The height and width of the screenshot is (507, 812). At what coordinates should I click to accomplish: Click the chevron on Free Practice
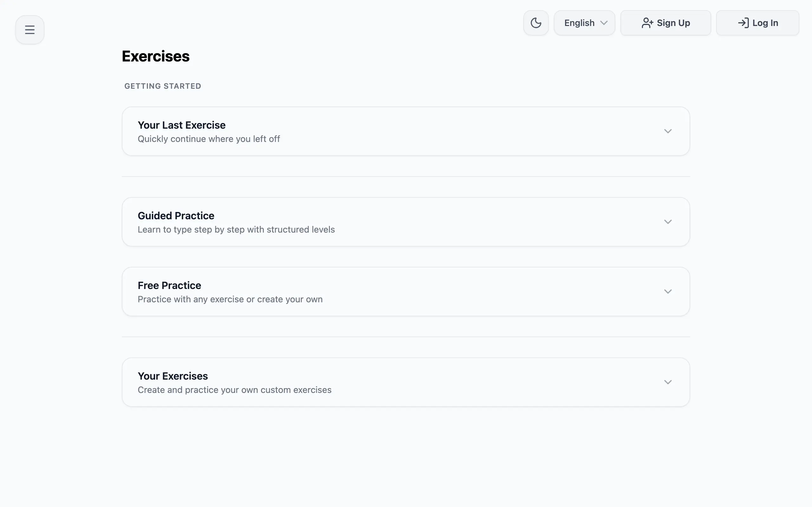click(x=668, y=292)
